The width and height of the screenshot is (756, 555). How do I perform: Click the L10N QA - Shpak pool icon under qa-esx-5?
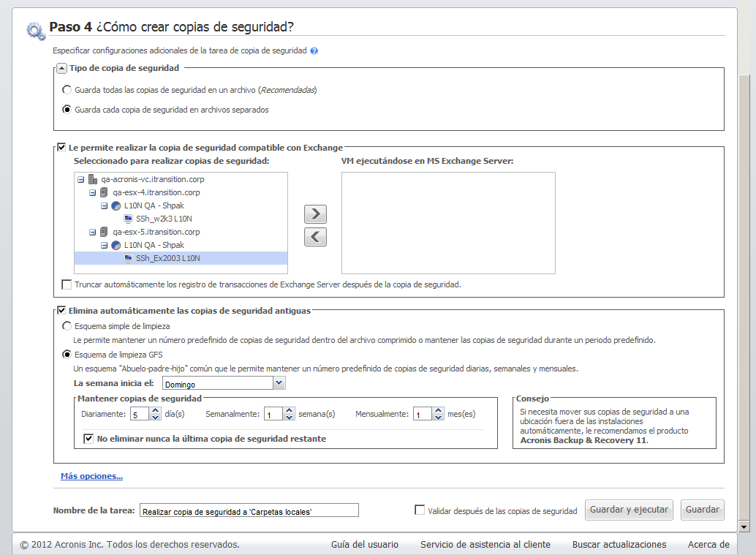[x=116, y=245]
